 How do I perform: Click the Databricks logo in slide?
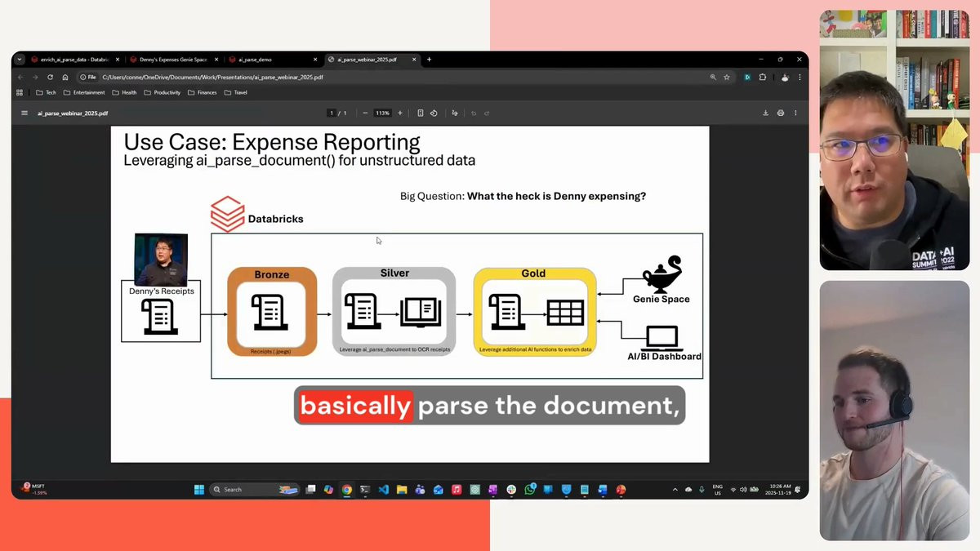[228, 215]
